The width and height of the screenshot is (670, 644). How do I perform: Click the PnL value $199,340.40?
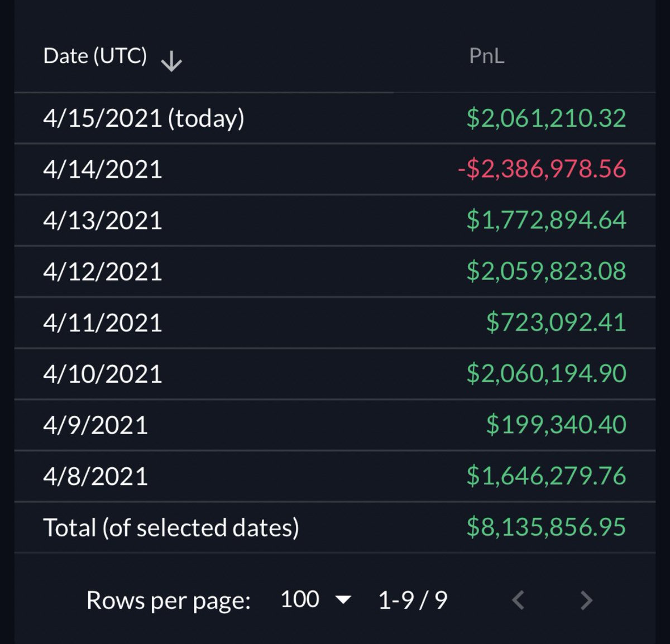coord(556,425)
